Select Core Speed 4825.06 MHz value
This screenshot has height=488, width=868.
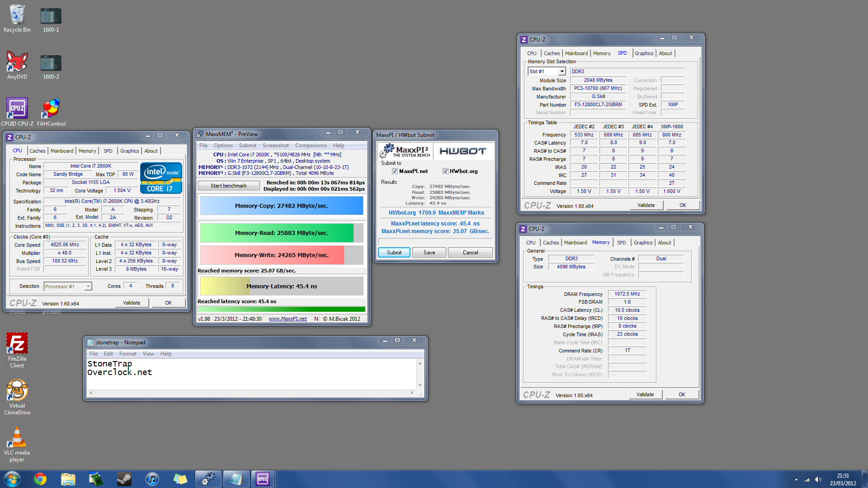[x=65, y=245]
